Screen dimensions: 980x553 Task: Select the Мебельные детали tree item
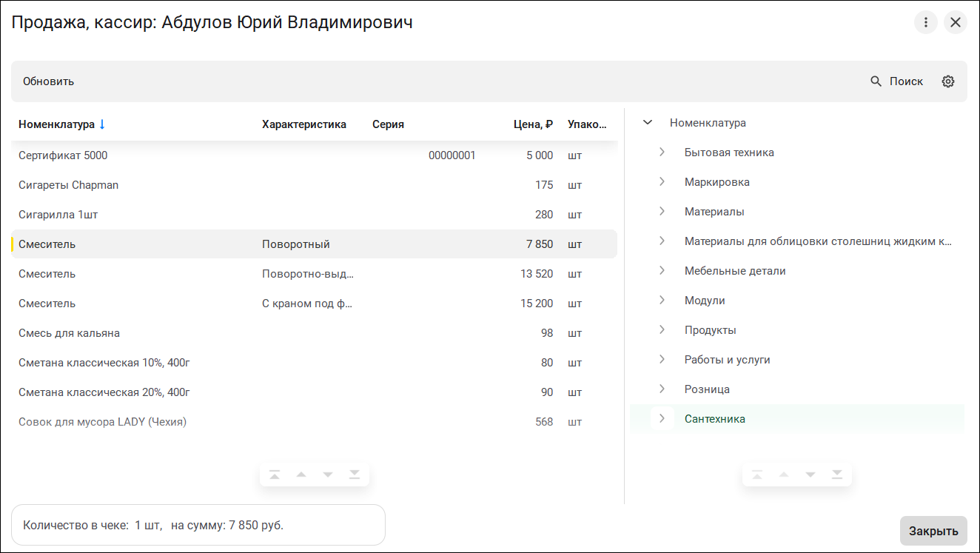(x=735, y=271)
